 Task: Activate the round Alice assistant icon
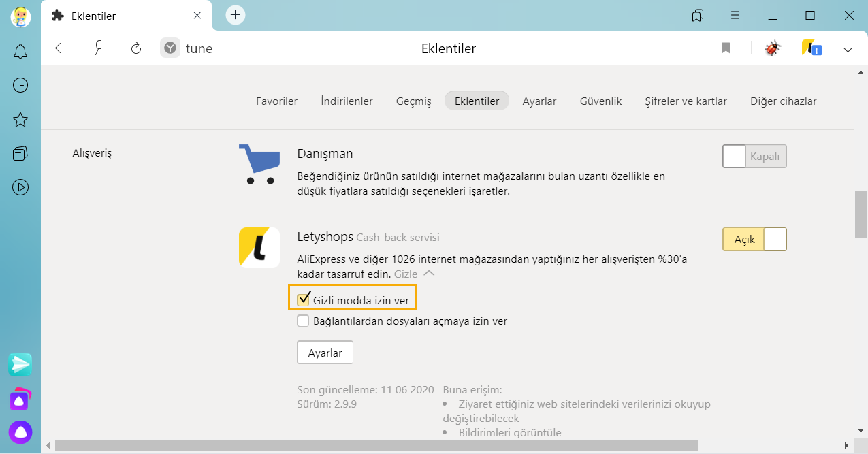20,432
